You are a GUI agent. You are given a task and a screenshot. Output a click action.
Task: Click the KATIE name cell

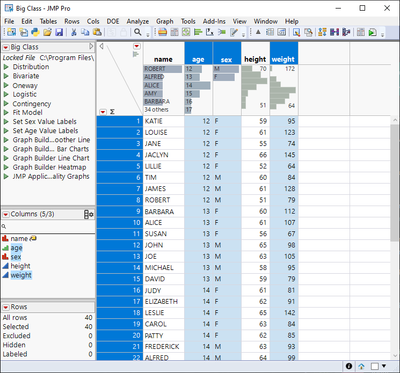164,121
